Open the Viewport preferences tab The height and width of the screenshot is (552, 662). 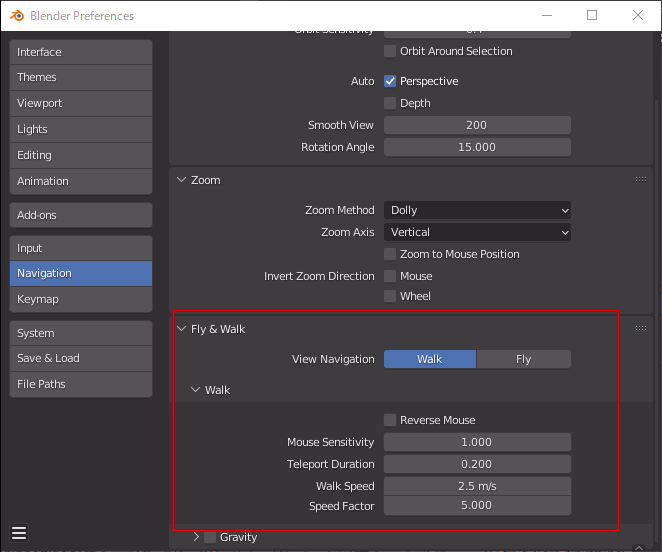click(81, 103)
